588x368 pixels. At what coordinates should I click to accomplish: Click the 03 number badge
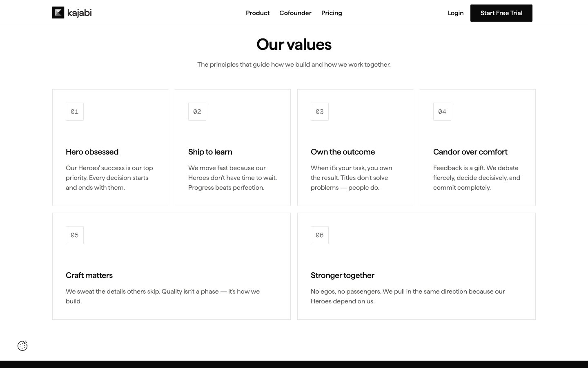320,112
